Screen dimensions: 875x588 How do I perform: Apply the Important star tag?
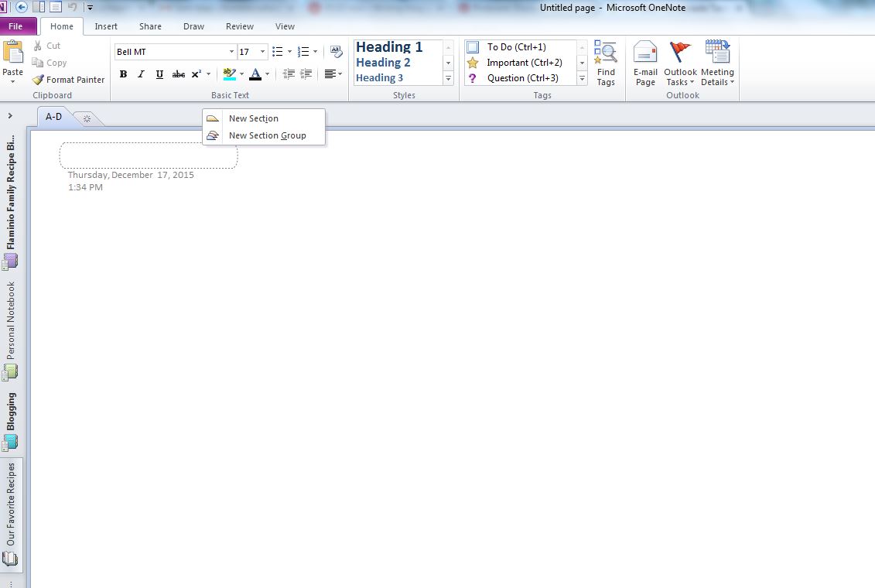[520, 63]
